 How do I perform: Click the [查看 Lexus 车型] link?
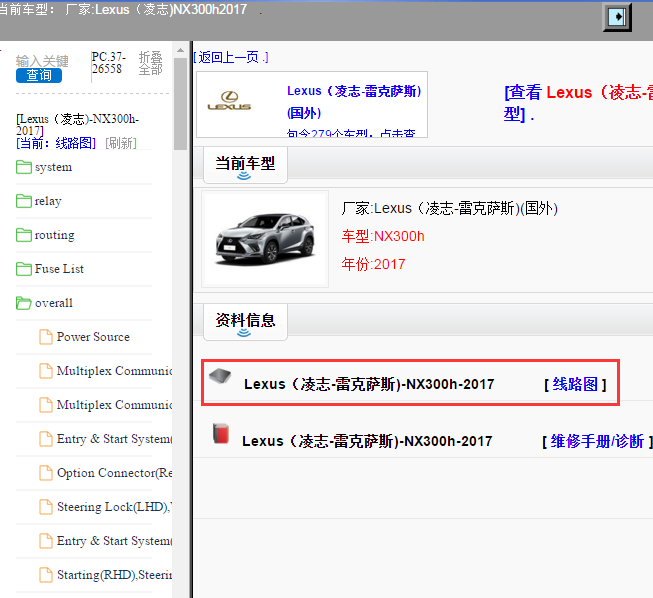pos(578,102)
